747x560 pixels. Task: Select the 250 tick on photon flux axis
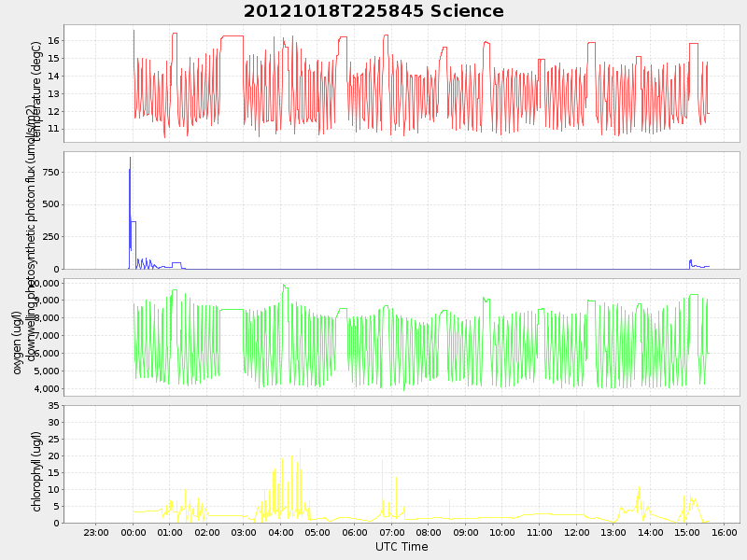point(50,237)
